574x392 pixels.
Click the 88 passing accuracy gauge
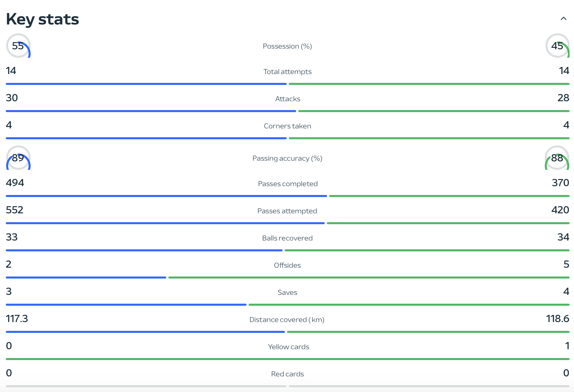pyautogui.click(x=557, y=158)
